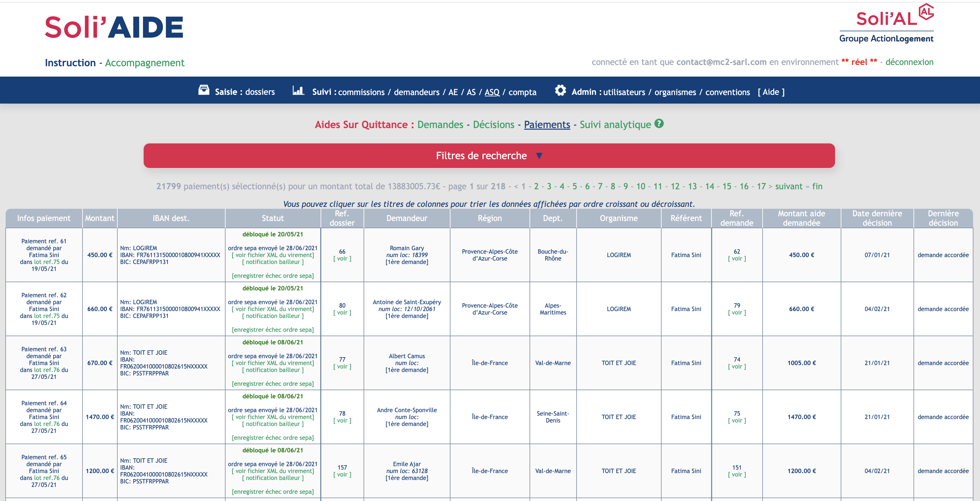Open the green help question mark icon
980x501 pixels.
pos(659,123)
